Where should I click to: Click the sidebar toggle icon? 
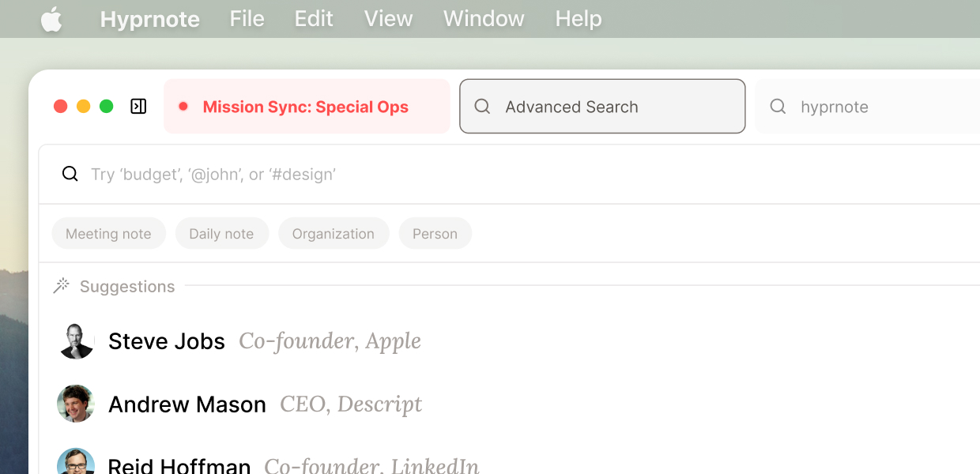pyautogui.click(x=138, y=105)
